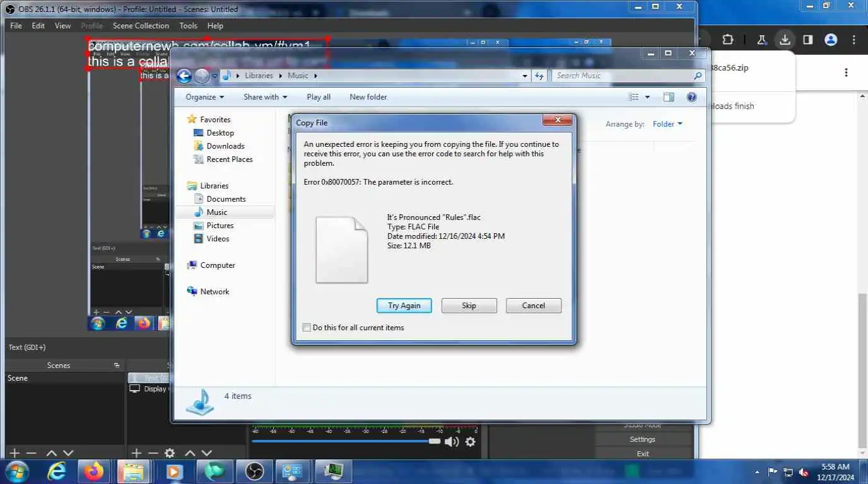Click the OBS Exit button
This screenshot has height=484, width=868.
pyautogui.click(x=642, y=454)
